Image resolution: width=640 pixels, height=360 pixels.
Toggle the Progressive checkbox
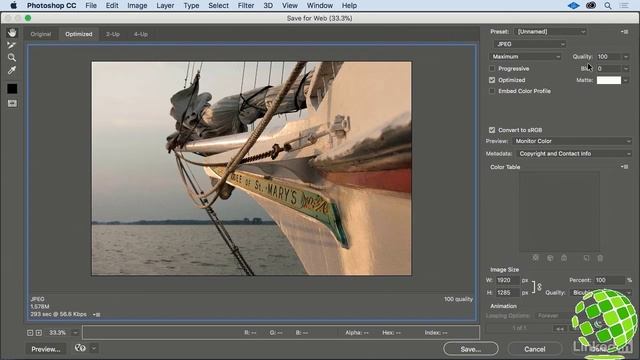[492, 69]
